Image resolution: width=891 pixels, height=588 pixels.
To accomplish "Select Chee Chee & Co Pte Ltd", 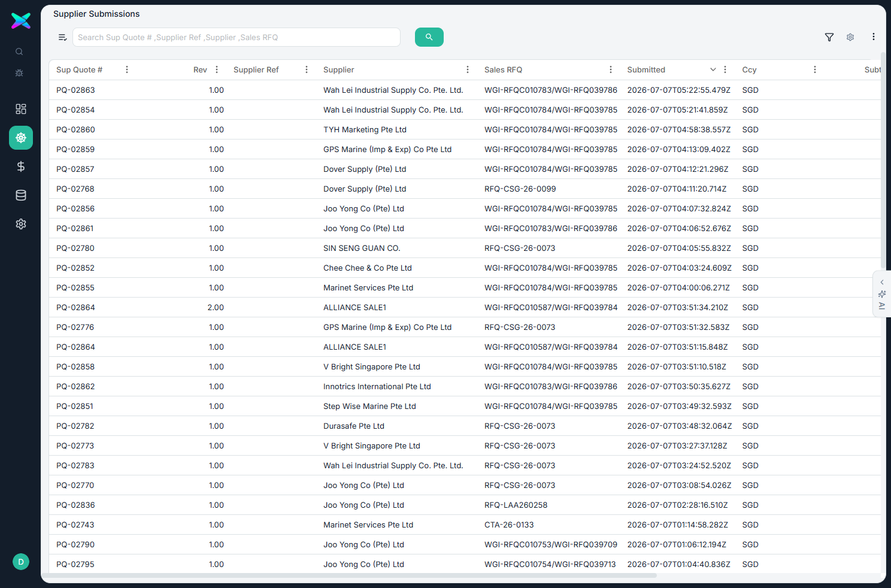I will [368, 268].
